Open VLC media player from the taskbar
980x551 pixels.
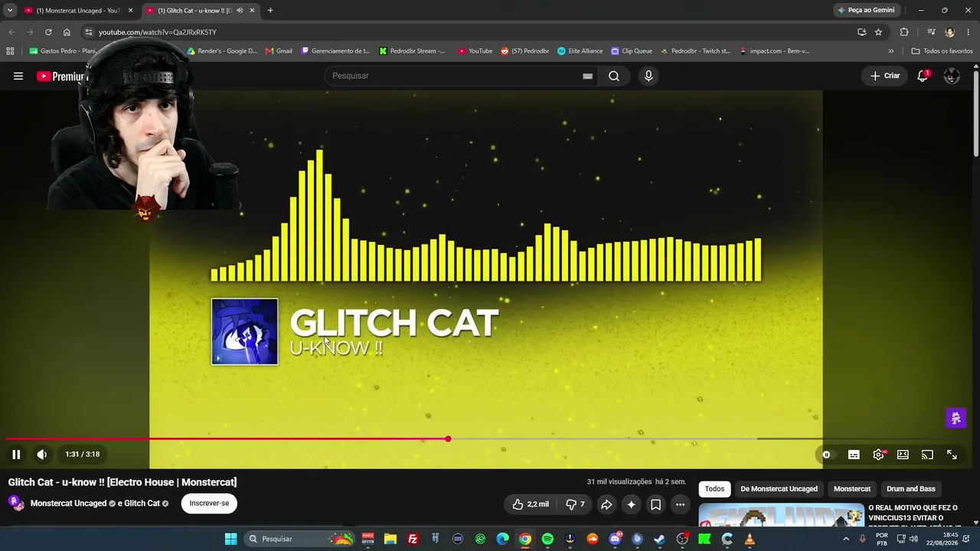(x=750, y=539)
